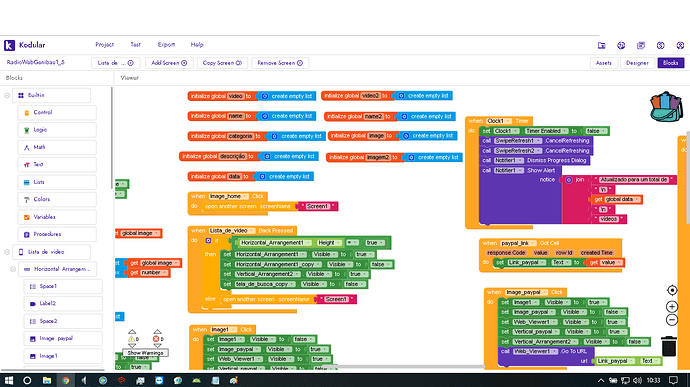Open the backpack on the blocks workspace

[x=666, y=107]
